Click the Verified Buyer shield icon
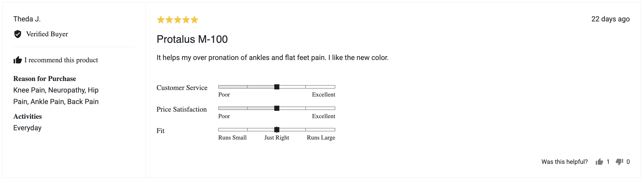The height and width of the screenshot is (180, 644). point(17,34)
